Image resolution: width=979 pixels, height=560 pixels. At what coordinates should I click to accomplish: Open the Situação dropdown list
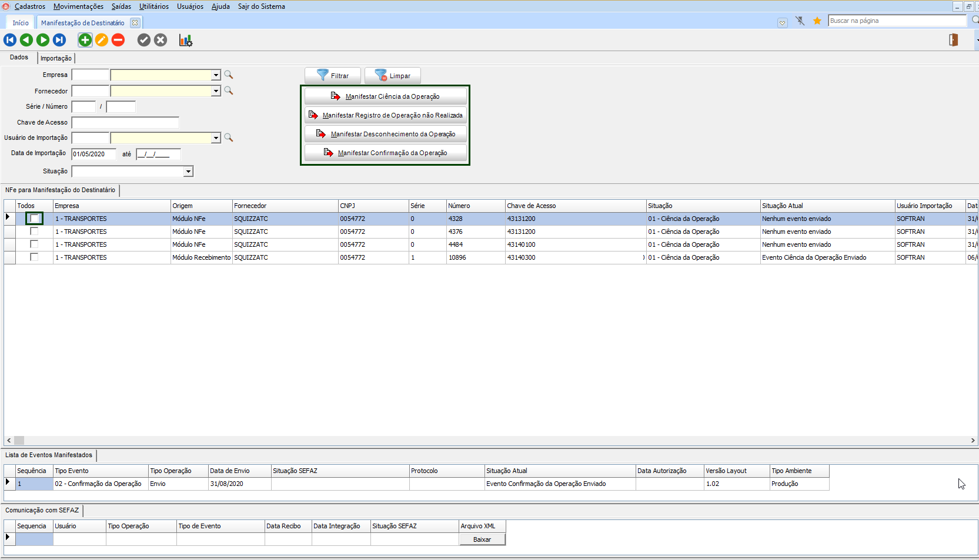pyautogui.click(x=188, y=172)
